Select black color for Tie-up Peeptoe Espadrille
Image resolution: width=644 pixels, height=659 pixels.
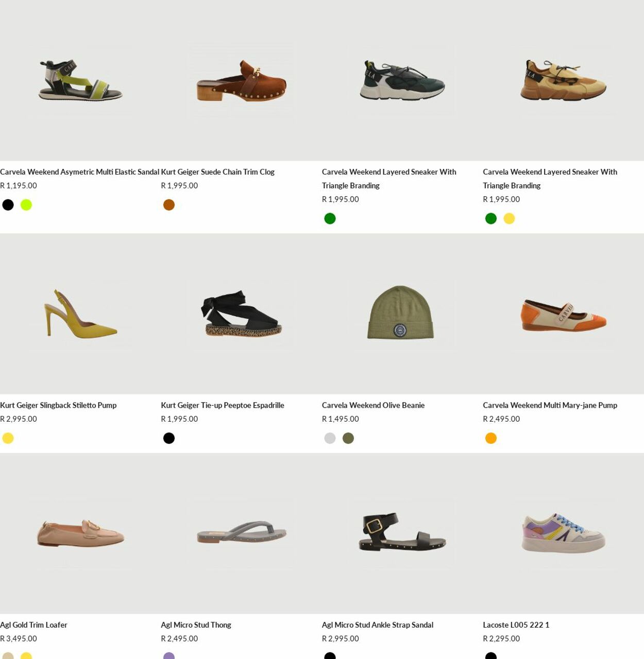click(x=169, y=438)
